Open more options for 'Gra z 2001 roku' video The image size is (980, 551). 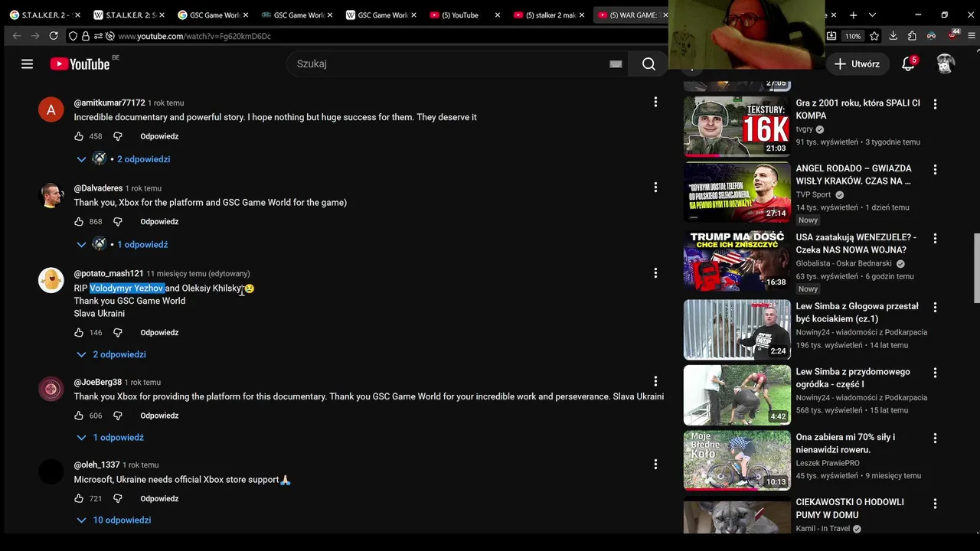pos(935,104)
